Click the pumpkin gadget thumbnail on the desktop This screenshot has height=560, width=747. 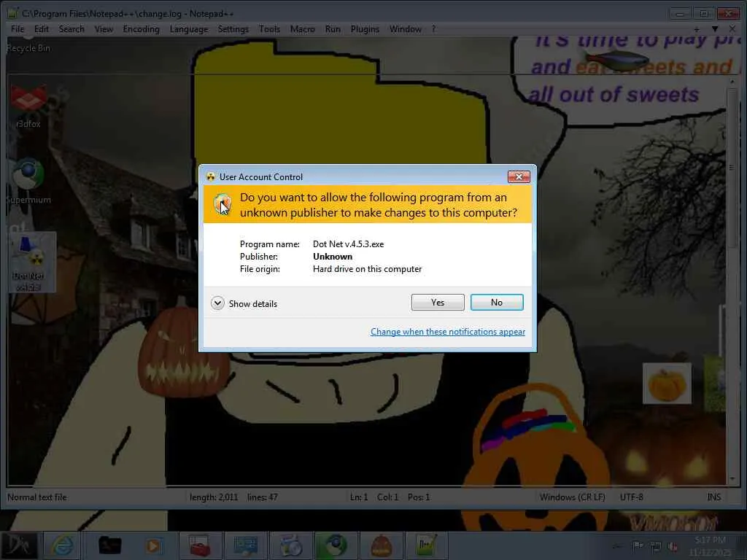667,384
